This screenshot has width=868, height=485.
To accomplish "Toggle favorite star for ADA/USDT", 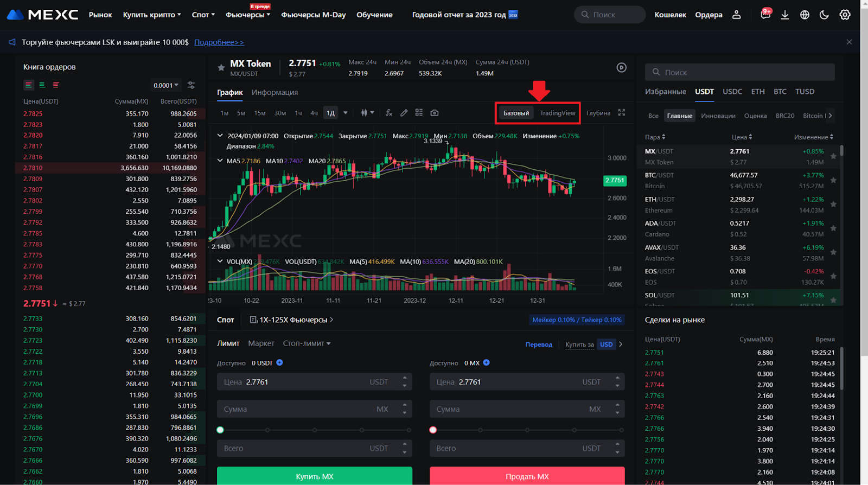I will tap(833, 228).
